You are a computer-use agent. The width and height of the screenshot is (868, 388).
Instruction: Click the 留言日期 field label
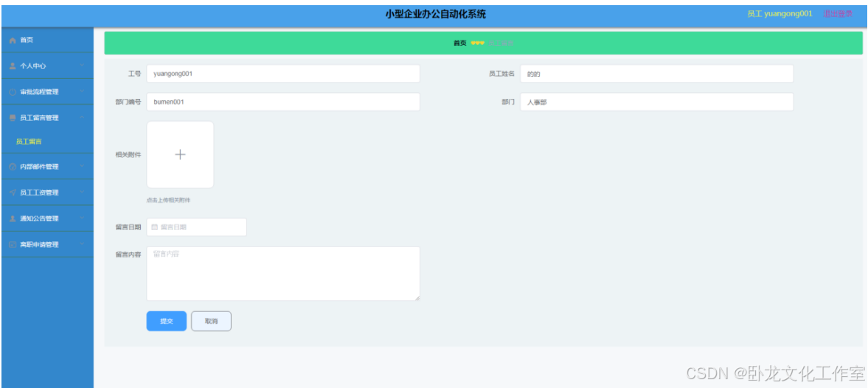[x=128, y=227]
